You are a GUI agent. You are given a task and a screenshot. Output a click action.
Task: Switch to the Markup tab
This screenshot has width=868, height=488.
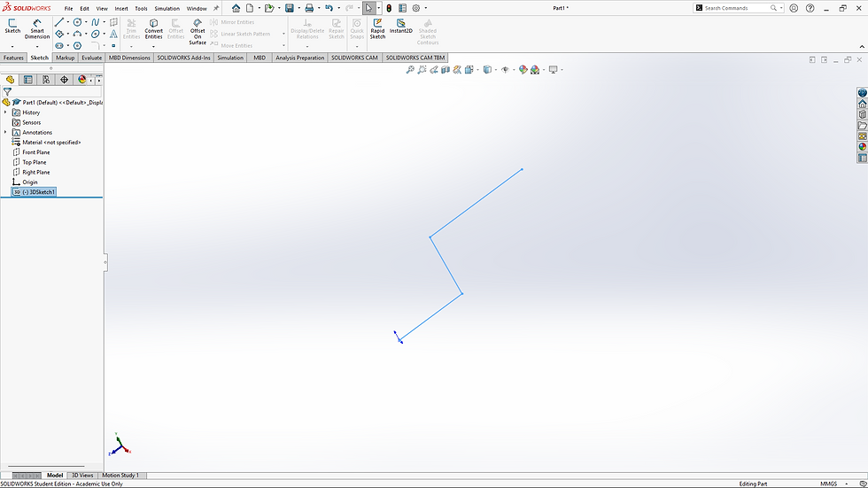[x=65, y=58]
